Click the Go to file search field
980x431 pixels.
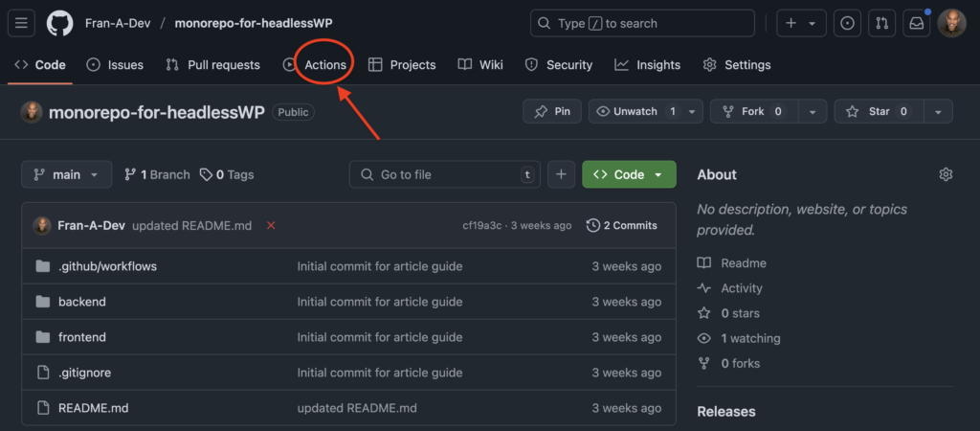tap(443, 174)
